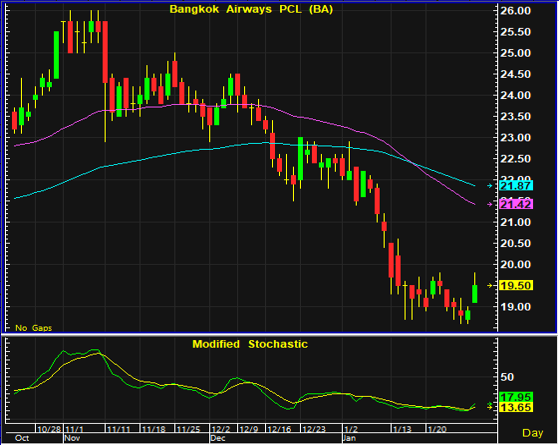This screenshot has height=445, width=559.
Task: Click the 11/11 date label
Action: click(x=119, y=429)
